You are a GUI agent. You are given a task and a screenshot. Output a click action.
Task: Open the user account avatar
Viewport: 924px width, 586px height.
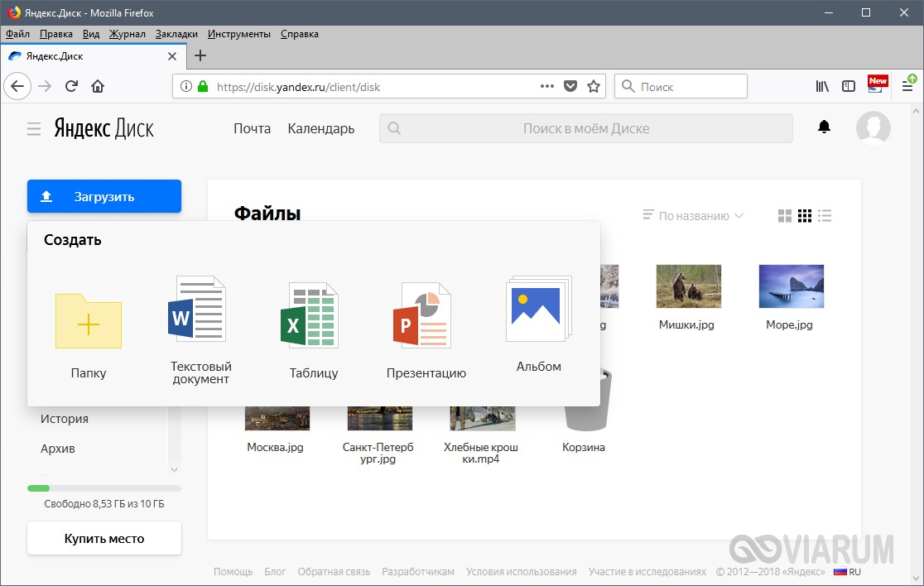point(873,127)
